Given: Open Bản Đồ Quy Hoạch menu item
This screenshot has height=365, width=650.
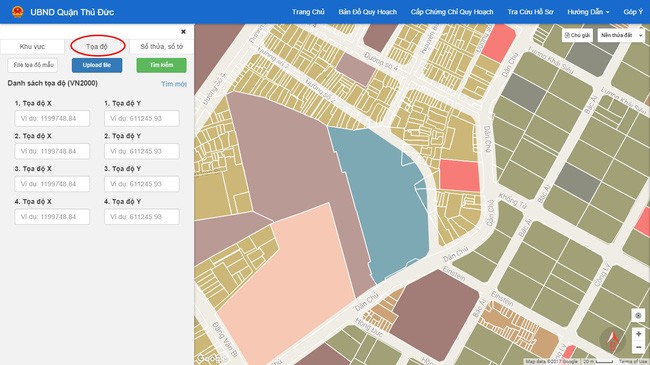Looking at the screenshot, I should click(367, 12).
